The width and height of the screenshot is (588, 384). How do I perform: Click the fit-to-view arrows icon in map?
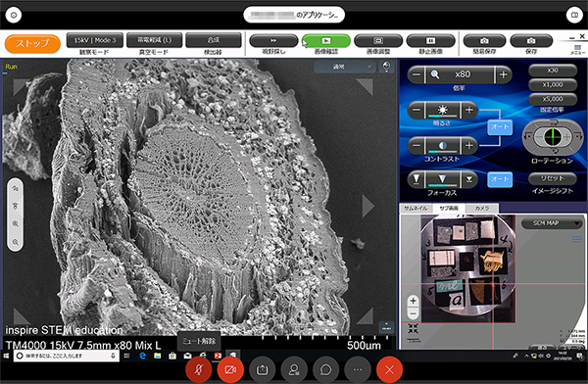(x=413, y=329)
